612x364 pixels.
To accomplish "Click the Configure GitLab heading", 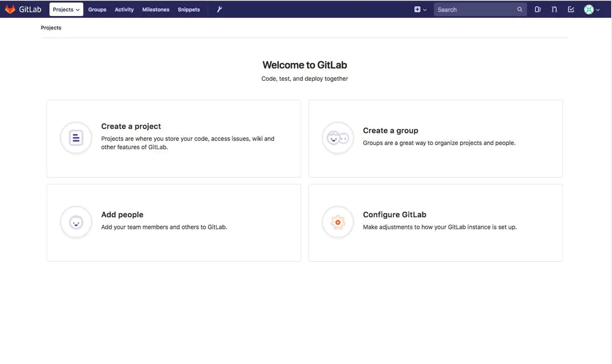I will tap(395, 215).
